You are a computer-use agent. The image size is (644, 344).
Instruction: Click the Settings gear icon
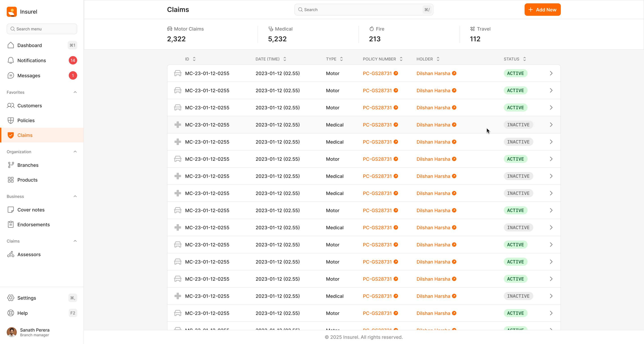(11, 298)
